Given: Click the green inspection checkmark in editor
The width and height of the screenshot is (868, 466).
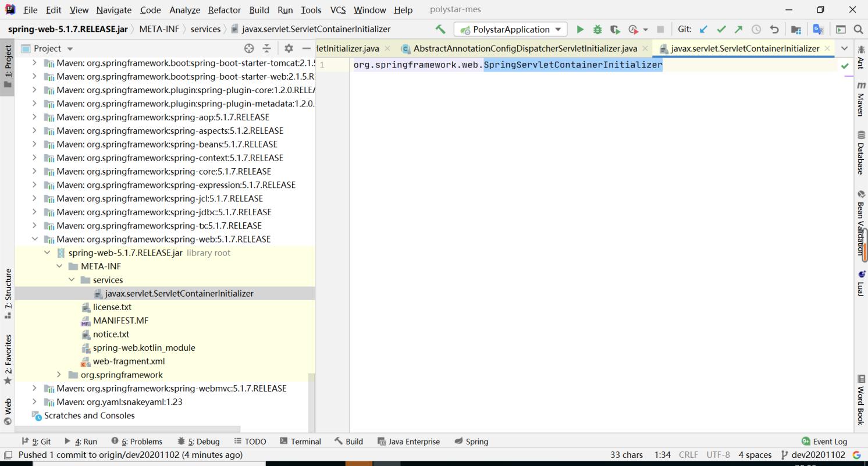Looking at the screenshot, I should [x=845, y=66].
